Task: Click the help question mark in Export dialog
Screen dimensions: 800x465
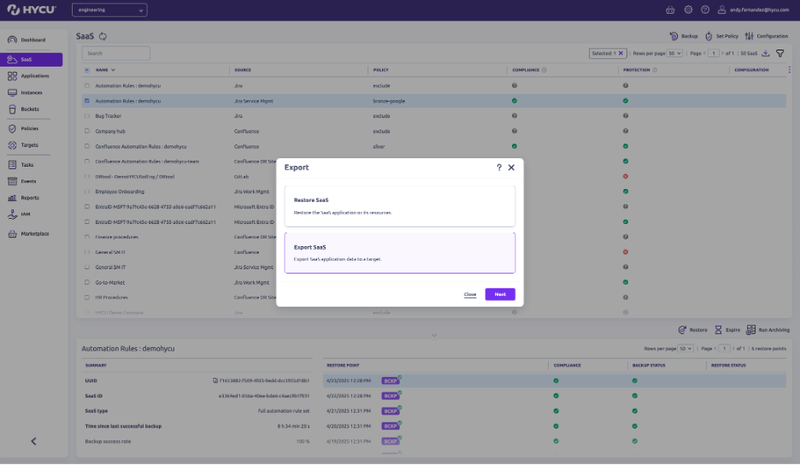Action: coord(499,168)
